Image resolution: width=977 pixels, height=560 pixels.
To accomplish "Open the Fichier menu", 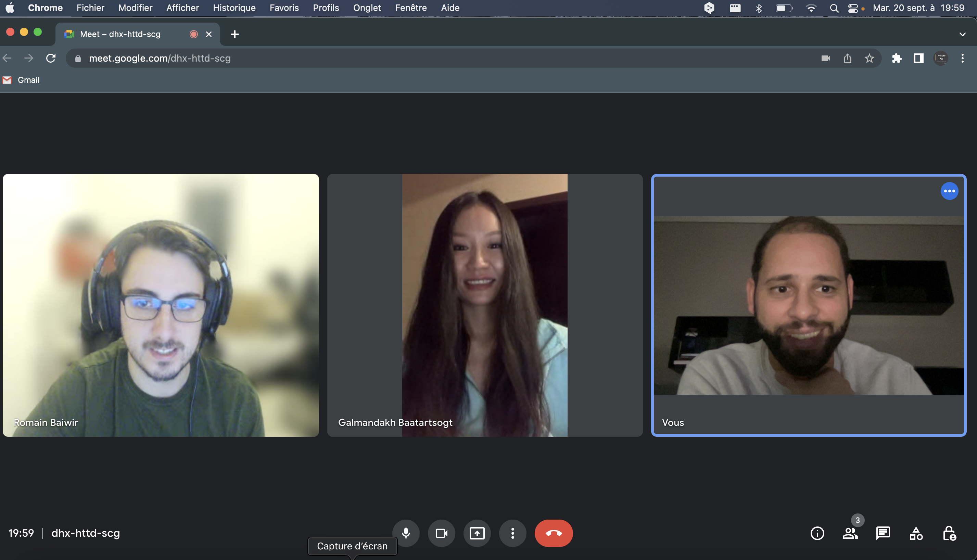I will (90, 8).
